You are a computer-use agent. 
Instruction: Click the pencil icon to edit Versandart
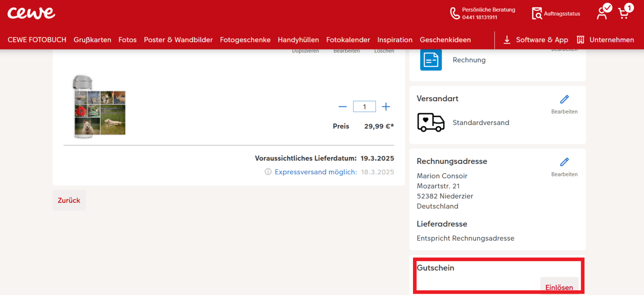[564, 100]
